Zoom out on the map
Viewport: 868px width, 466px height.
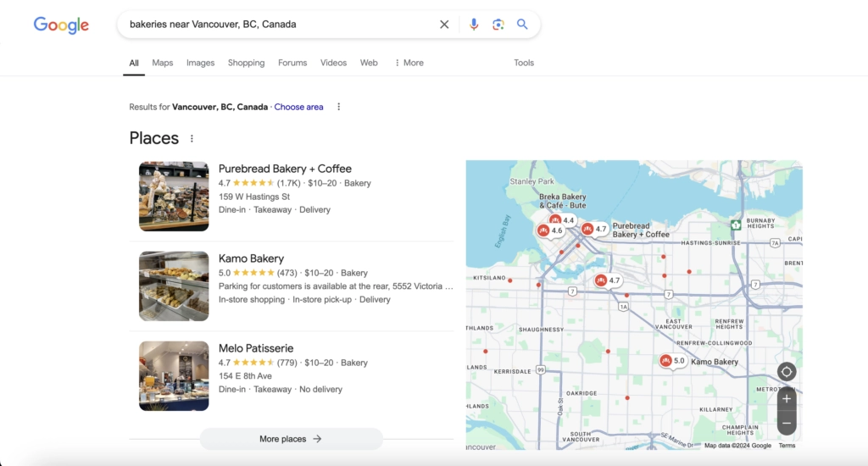[786, 423]
